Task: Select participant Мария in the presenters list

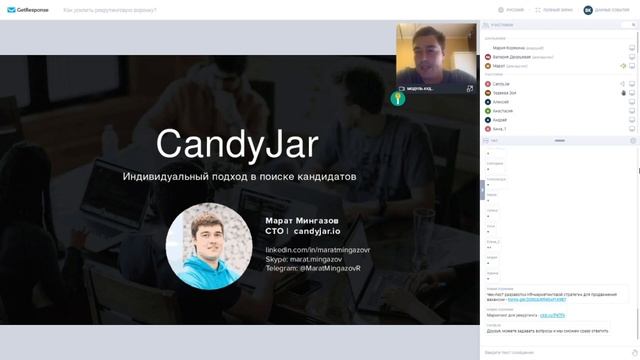Action: tap(518, 48)
